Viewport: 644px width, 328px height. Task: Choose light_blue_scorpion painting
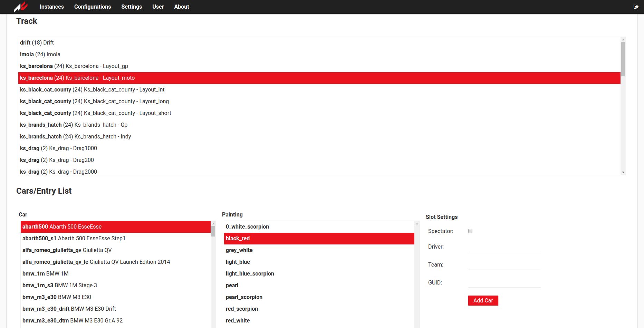click(319, 274)
